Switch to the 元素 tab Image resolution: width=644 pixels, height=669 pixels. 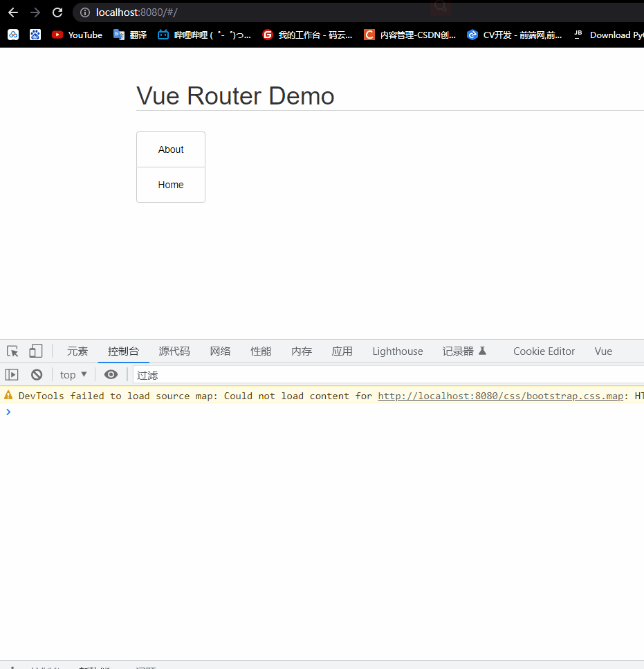[77, 351]
